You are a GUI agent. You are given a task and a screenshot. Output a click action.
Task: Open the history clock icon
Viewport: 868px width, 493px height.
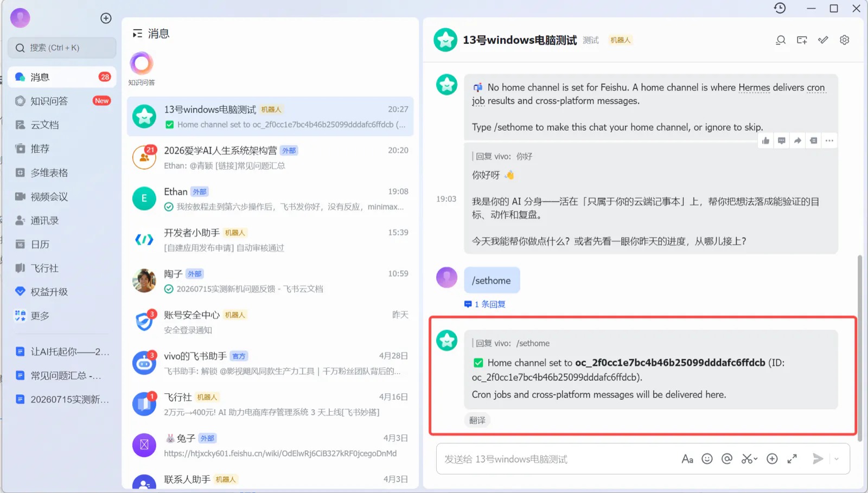point(780,8)
